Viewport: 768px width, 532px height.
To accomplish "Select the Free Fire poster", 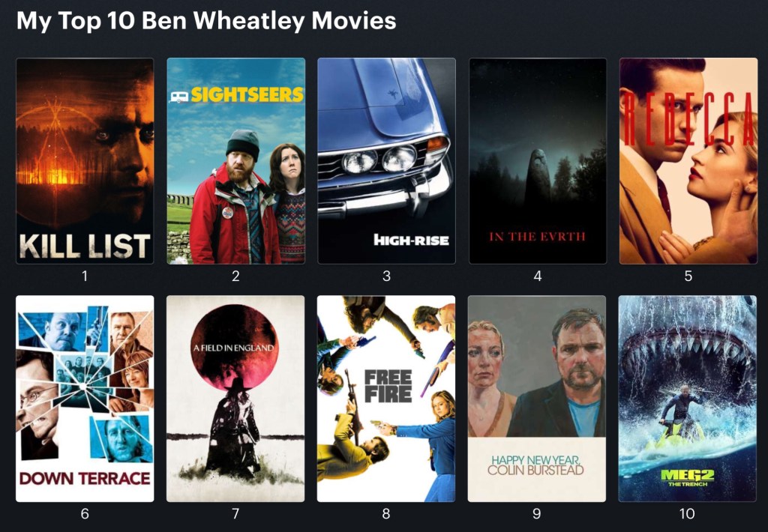I will [x=386, y=399].
